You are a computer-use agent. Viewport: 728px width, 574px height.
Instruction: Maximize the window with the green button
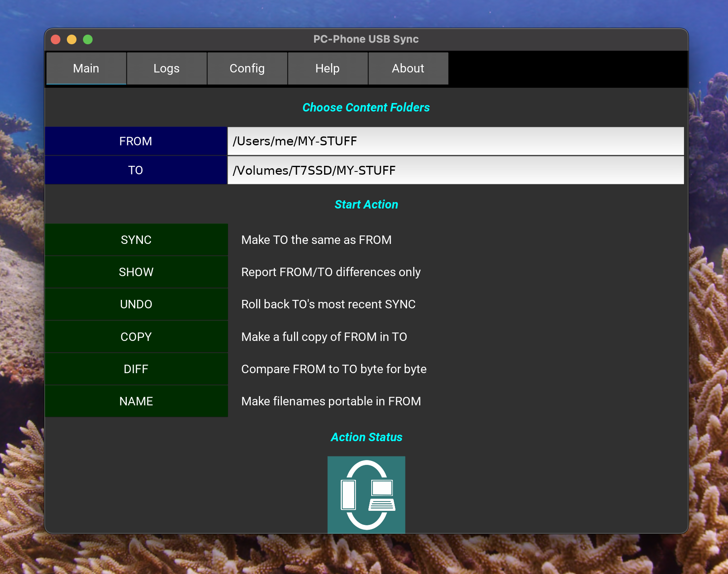click(x=88, y=39)
